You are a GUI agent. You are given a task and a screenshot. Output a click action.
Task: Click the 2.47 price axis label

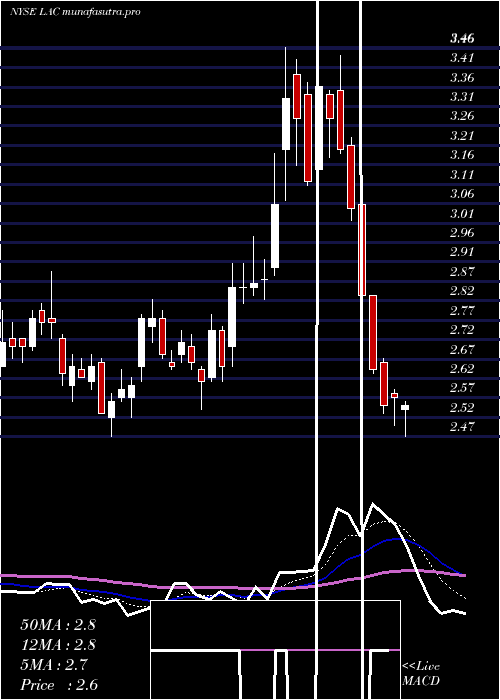pyautogui.click(x=462, y=427)
